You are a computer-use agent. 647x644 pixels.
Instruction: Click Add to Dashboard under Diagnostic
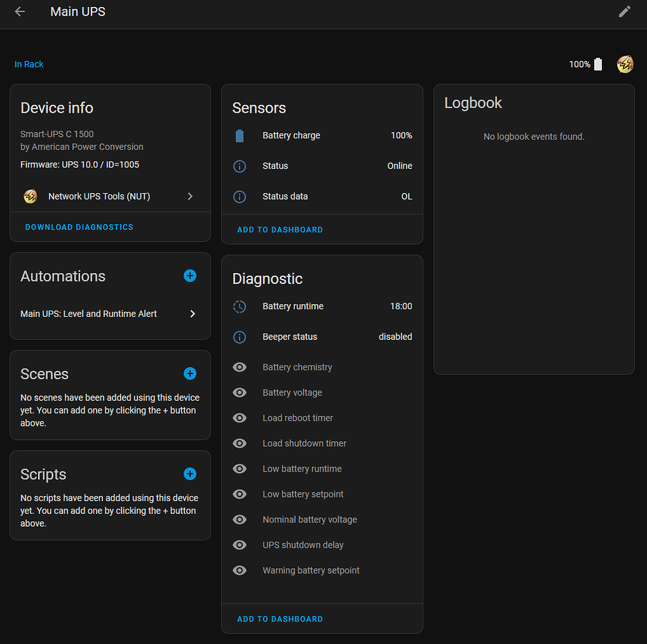tap(280, 619)
